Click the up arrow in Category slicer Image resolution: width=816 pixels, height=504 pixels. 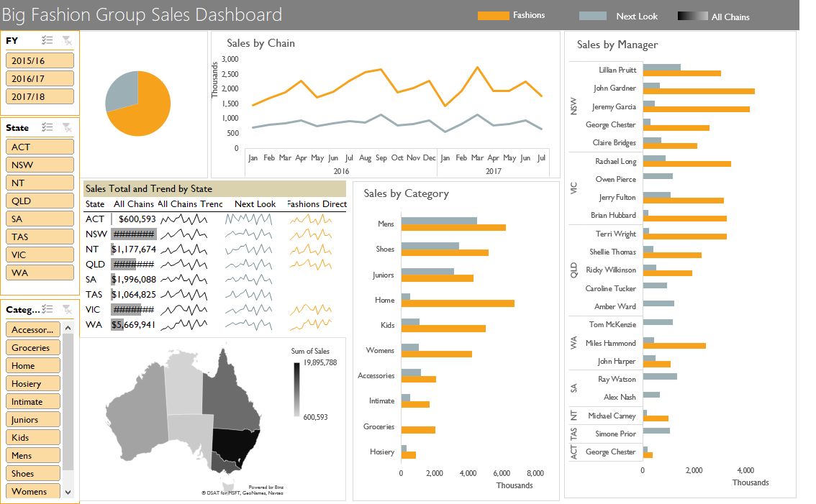tap(68, 328)
